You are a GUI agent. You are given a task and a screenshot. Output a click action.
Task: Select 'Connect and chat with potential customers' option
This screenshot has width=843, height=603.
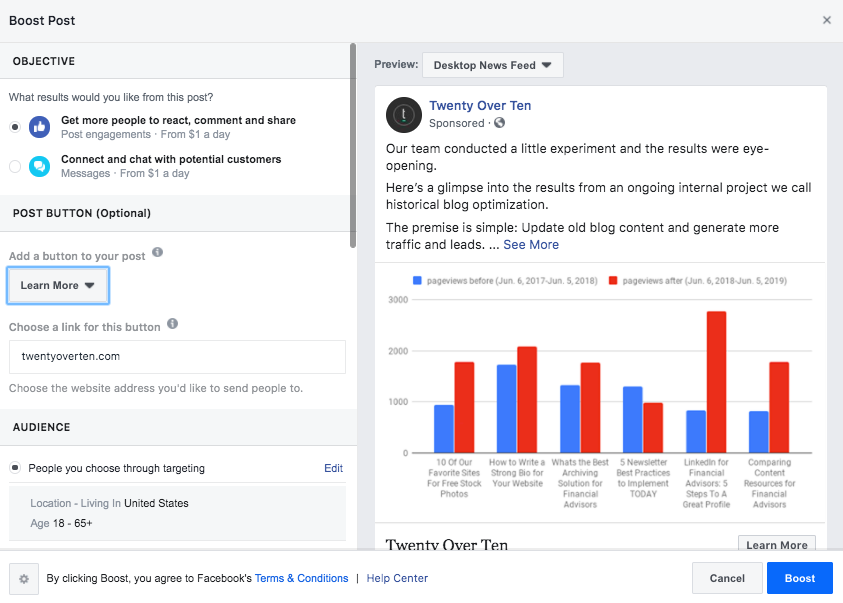pyautogui.click(x=15, y=166)
